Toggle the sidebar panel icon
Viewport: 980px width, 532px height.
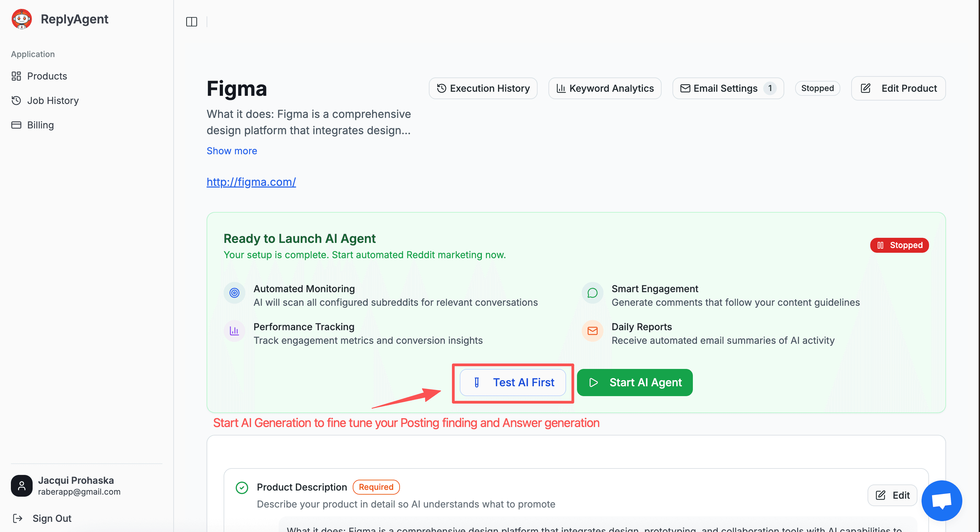tap(191, 22)
